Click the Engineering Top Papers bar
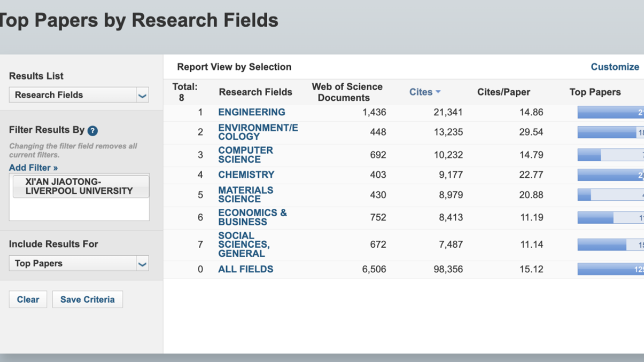The image size is (644, 362). (610, 112)
